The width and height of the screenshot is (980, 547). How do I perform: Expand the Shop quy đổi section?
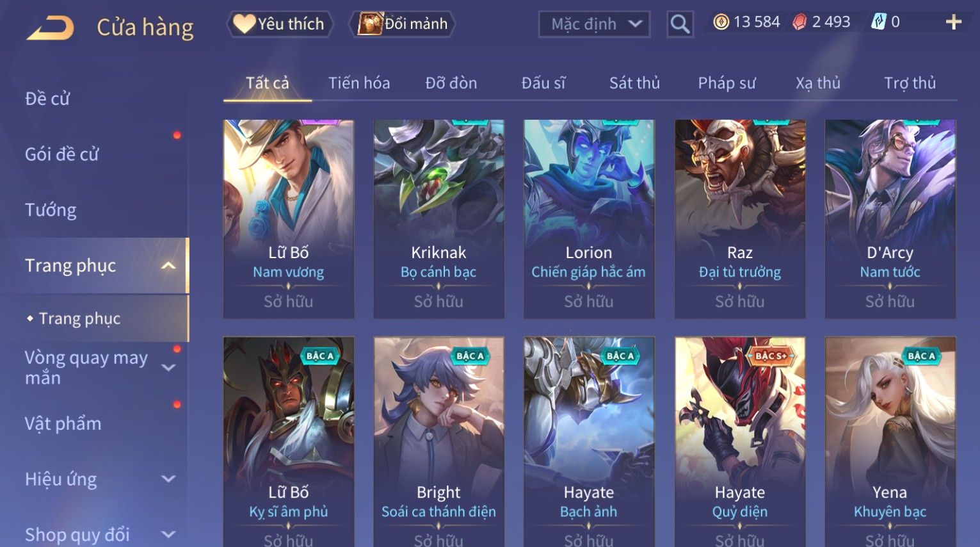point(168,534)
